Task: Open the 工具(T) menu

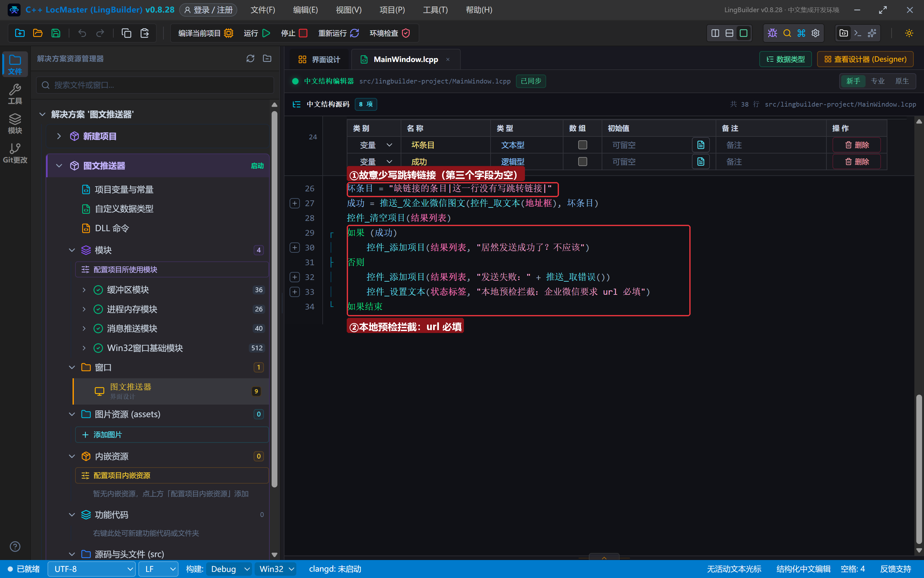Action: [x=435, y=10]
